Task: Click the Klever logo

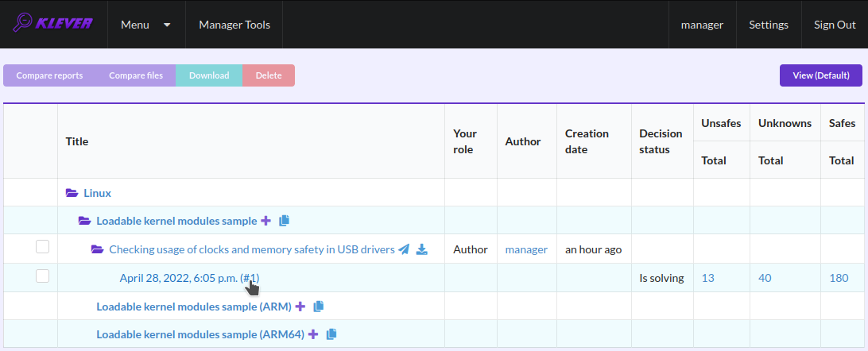Action: [x=53, y=24]
